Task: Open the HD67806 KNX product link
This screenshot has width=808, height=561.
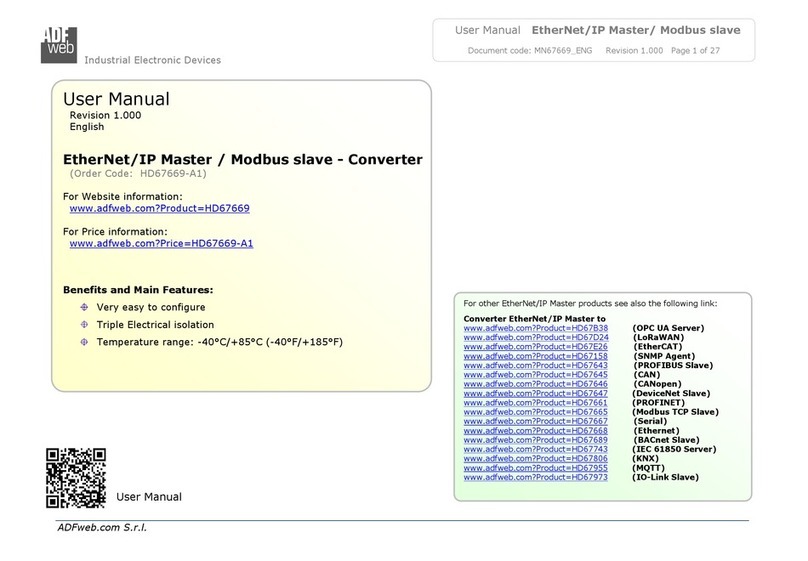Action: pos(535,458)
